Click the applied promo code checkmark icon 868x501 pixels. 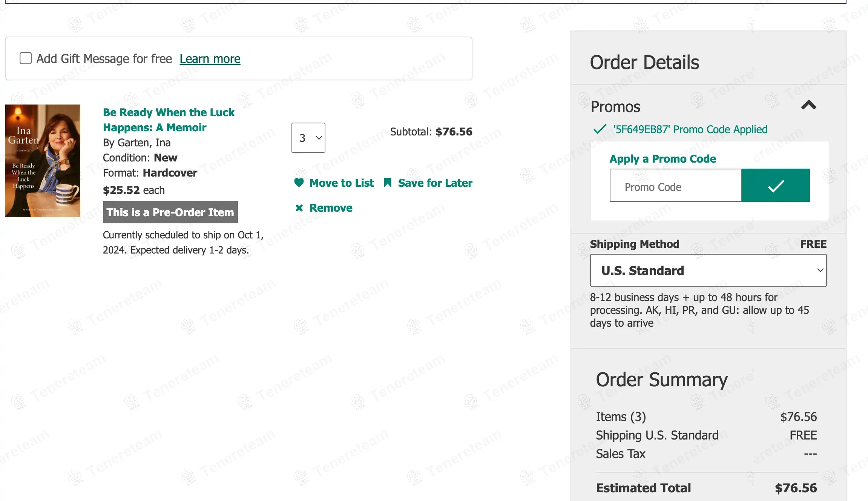(x=600, y=129)
